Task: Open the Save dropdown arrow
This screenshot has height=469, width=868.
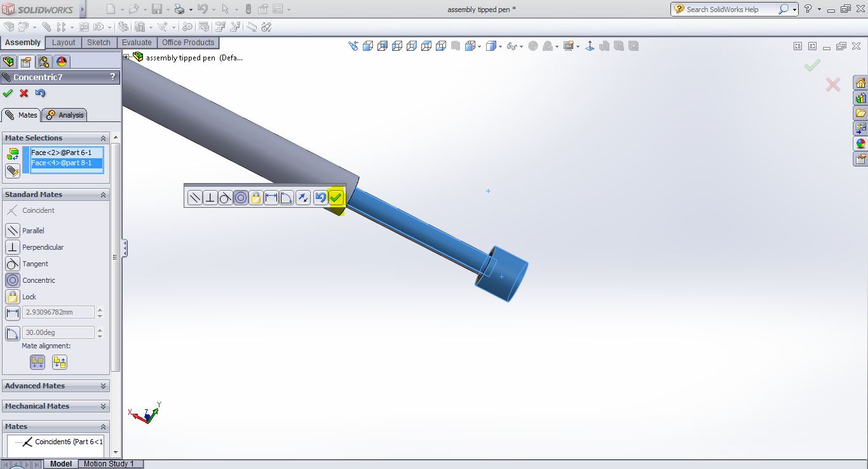Action: tap(168, 10)
